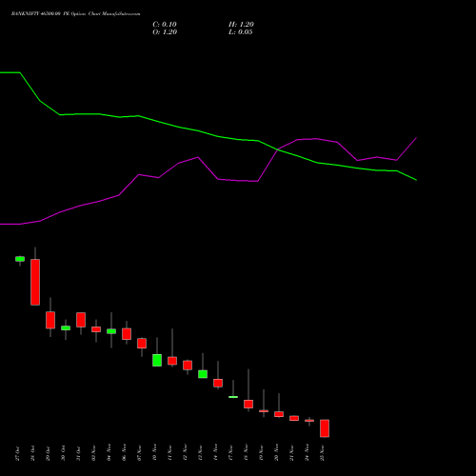The height and width of the screenshot is (476, 476).
Task: Click the "06 Nov" date label
Action: [124, 452]
